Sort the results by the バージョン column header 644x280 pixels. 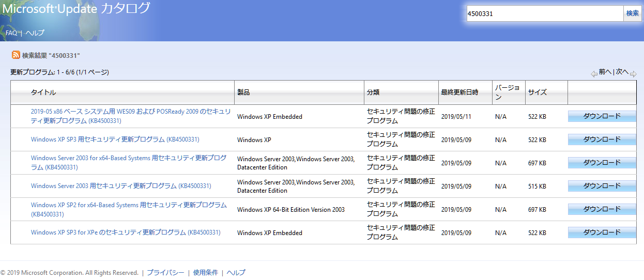[508, 92]
